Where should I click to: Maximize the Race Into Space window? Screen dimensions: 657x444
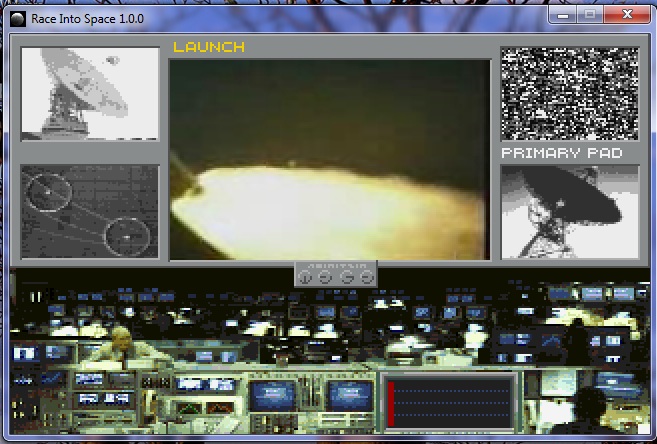[x=590, y=15]
